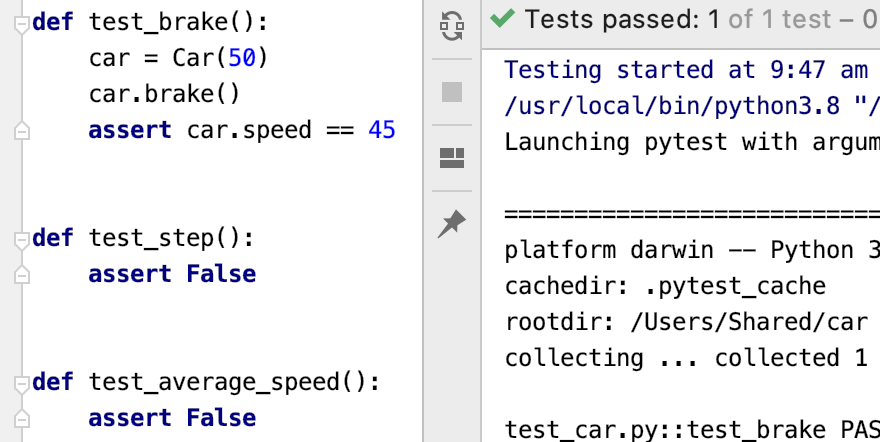Click the green Tests passed checkmark
Screen dimensions: 880x442
[x=502, y=19]
